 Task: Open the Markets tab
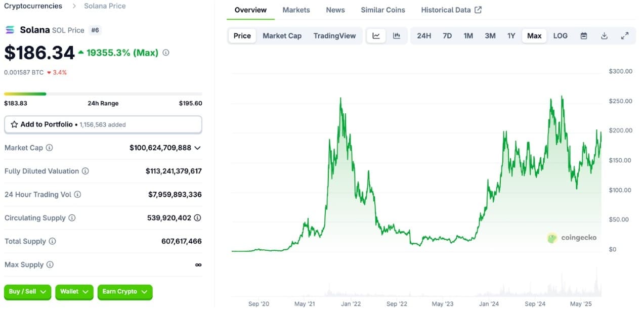tap(296, 10)
